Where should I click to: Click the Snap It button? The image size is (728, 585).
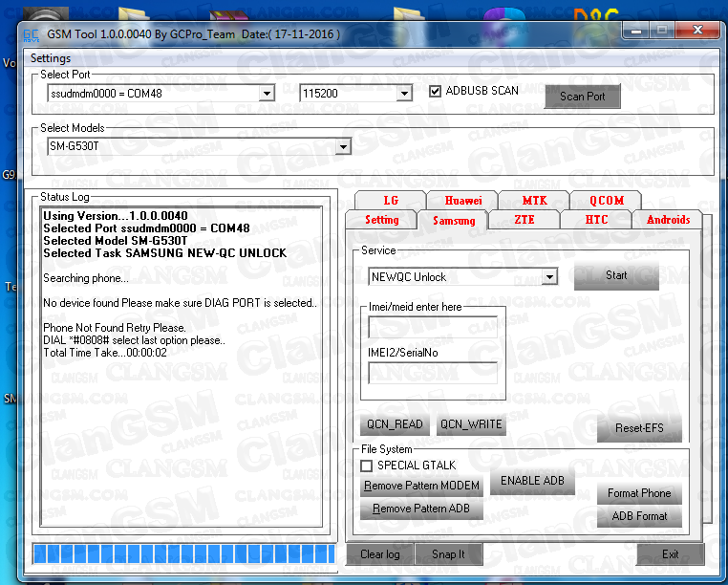pyautogui.click(x=448, y=554)
